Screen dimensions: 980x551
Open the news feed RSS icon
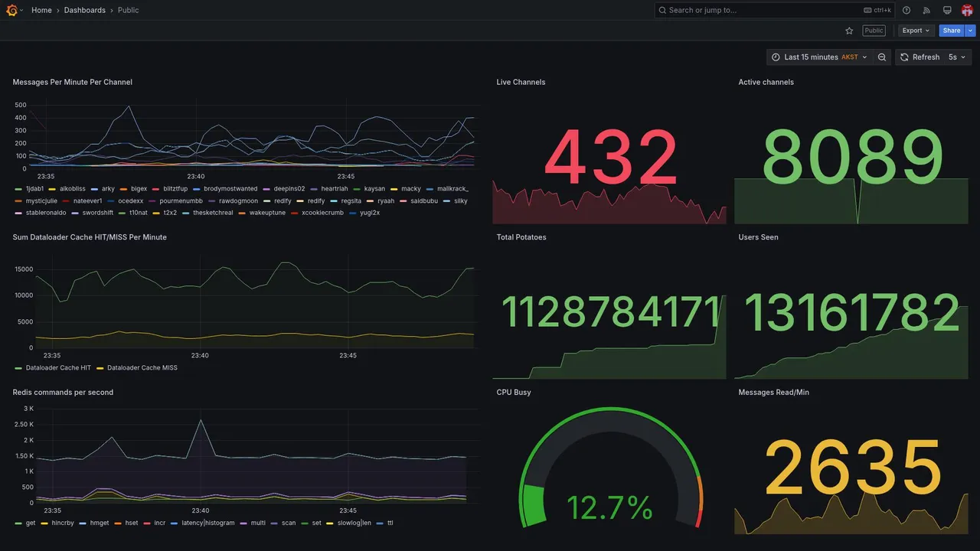[x=926, y=10]
